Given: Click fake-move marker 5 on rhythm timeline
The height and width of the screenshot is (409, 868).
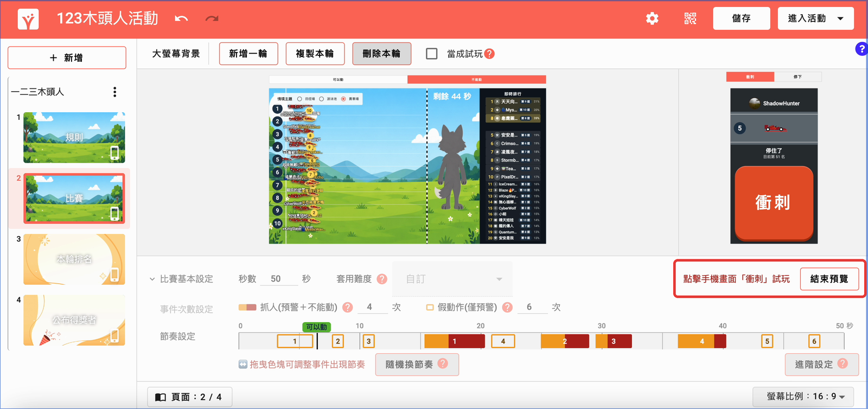Looking at the screenshot, I should (767, 341).
